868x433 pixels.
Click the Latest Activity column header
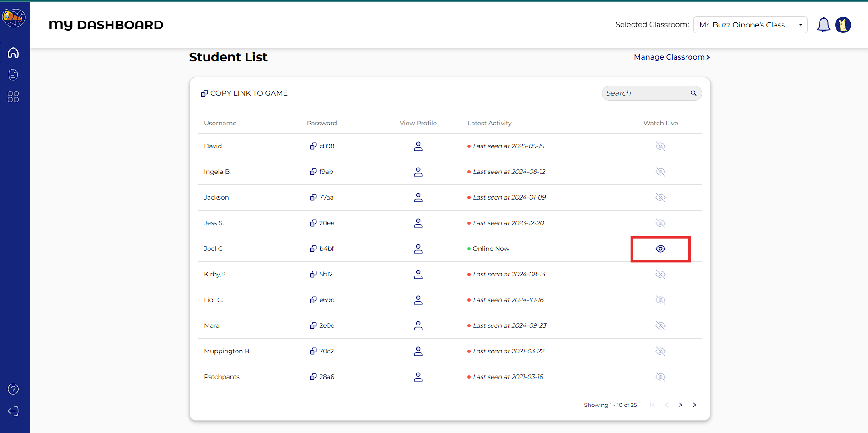click(x=489, y=123)
